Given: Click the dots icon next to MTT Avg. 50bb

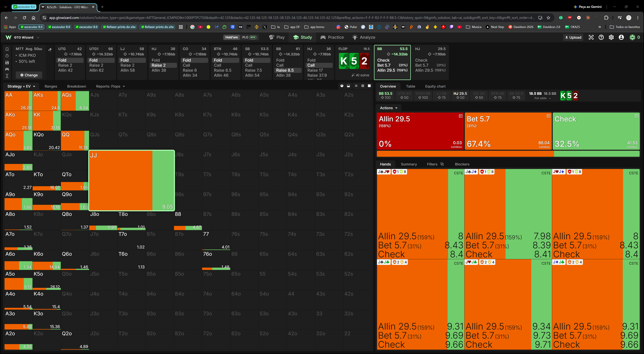Looking at the screenshot, I should point(50,50).
